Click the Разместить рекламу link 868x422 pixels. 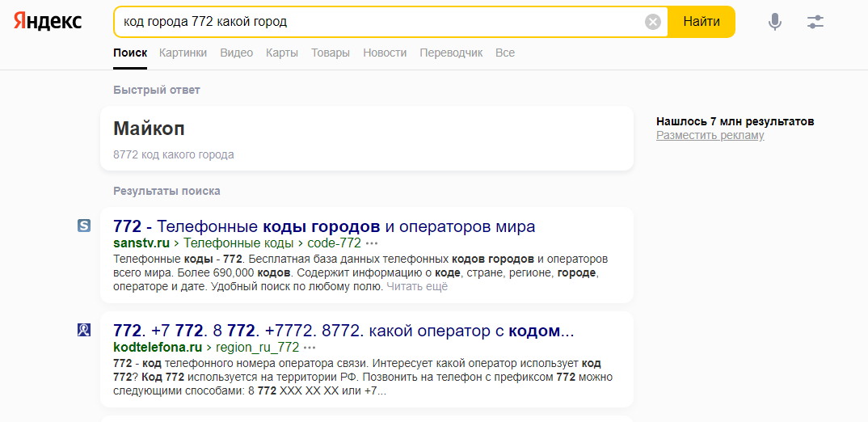[x=710, y=136]
